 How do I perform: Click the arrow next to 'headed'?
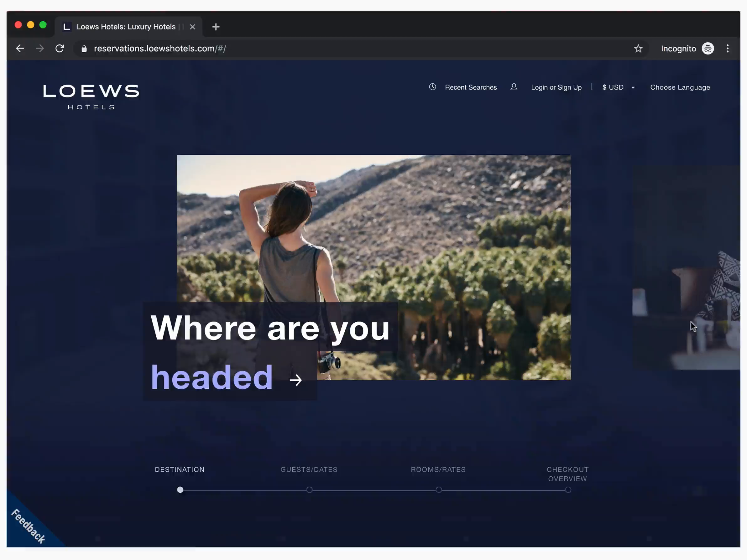pos(296,380)
